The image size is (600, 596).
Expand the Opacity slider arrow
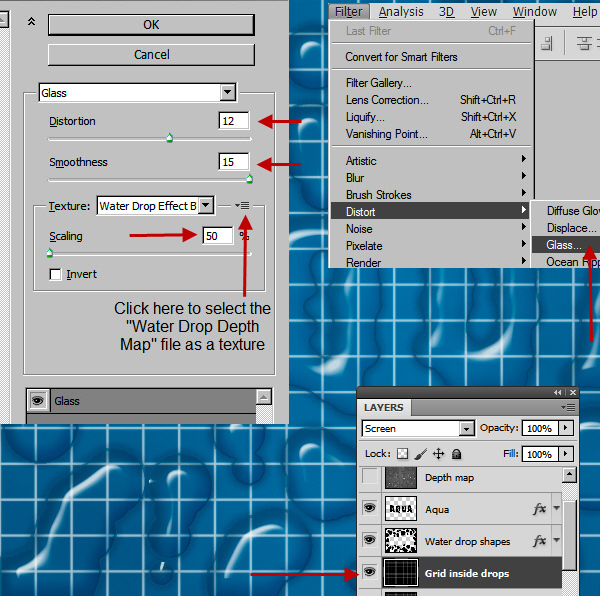point(566,428)
